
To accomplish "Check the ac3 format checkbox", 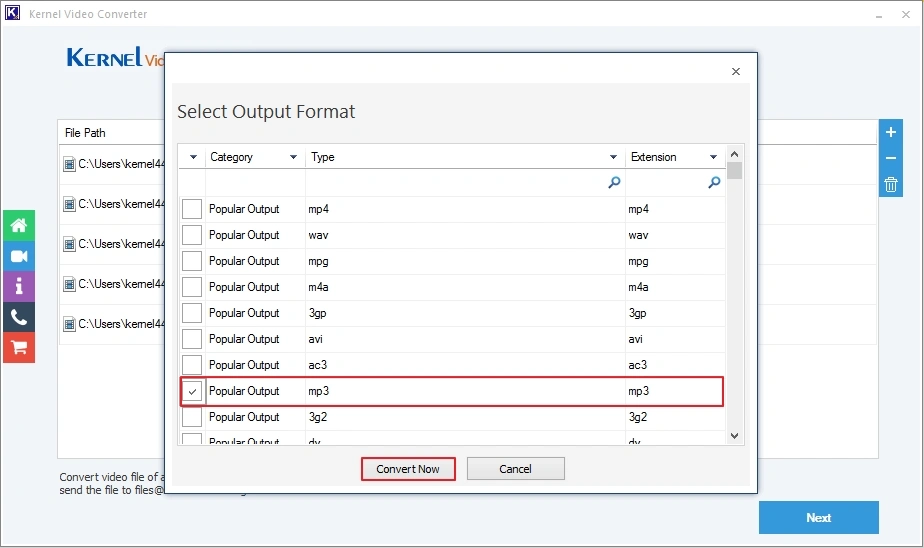I will tap(192, 364).
